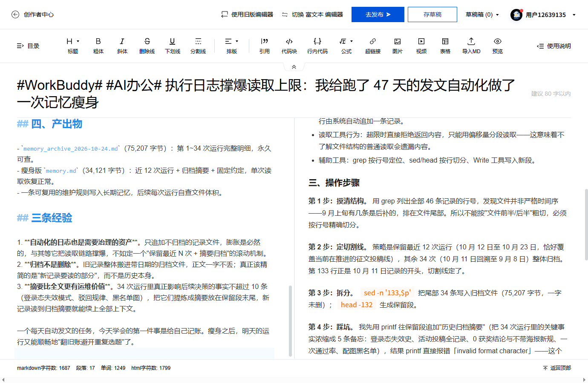Toggle the 预览 preview pane

[x=498, y=46]
